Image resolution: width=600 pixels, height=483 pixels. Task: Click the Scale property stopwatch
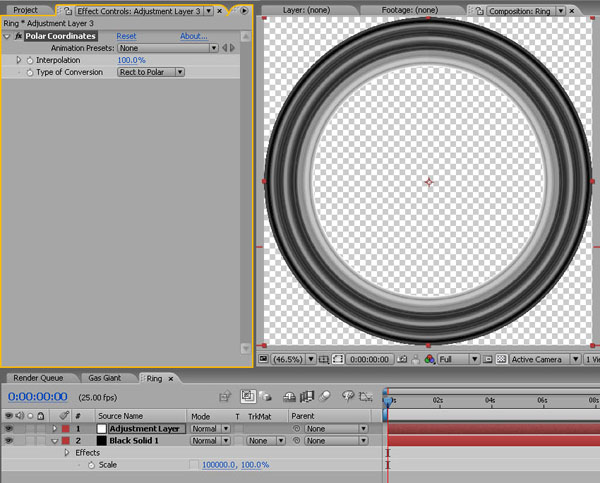(x=91, y=465)
